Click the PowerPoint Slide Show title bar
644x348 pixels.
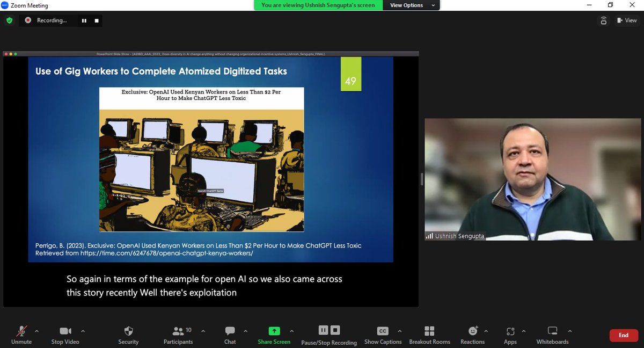(210, 54)
